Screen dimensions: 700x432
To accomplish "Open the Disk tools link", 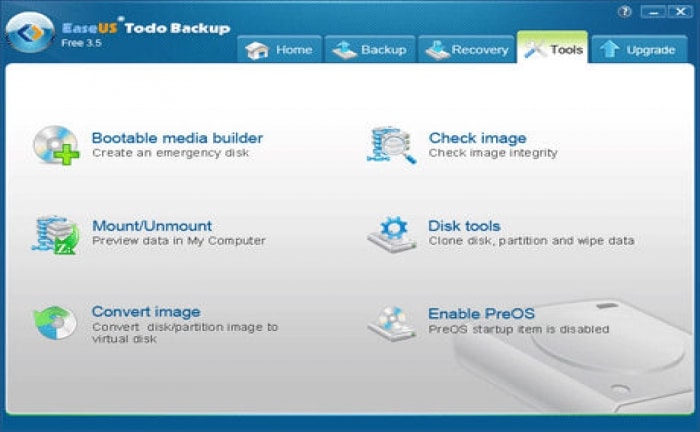I will (464, 226).
